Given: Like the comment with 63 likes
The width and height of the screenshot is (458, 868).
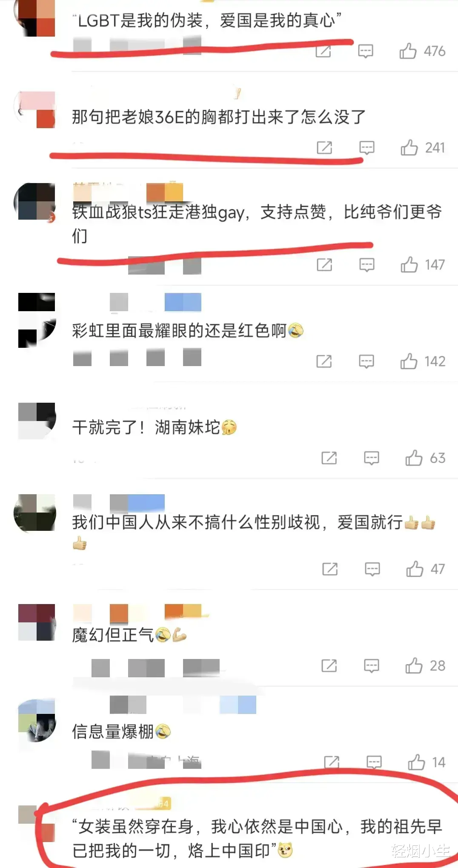Looking at the screenshot, I should [x=414, y=458].
